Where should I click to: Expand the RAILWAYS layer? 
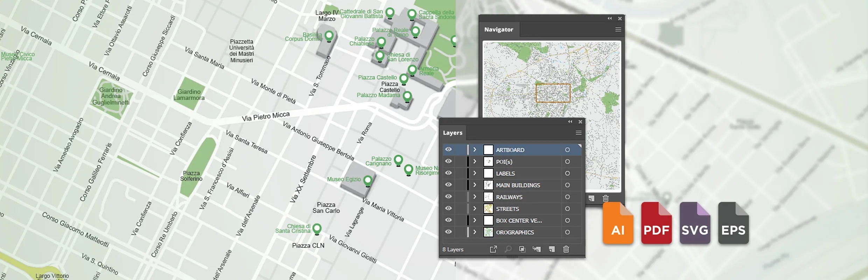click(475, 197)
